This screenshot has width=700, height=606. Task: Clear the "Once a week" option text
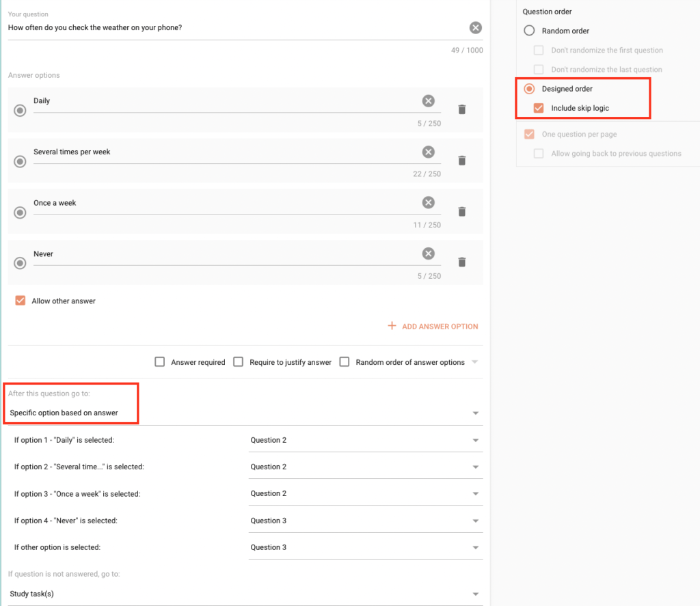pos(429,202)
